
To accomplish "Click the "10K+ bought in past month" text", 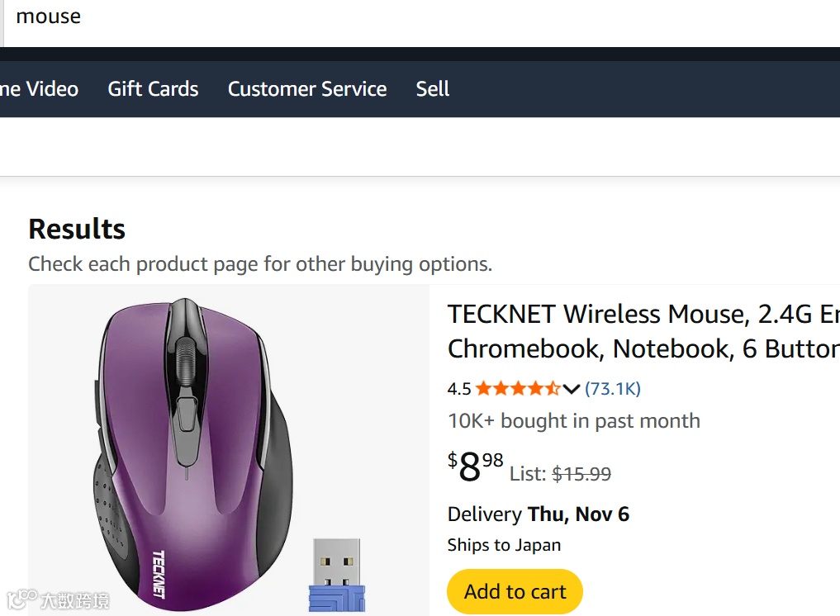I will point(573,421).
